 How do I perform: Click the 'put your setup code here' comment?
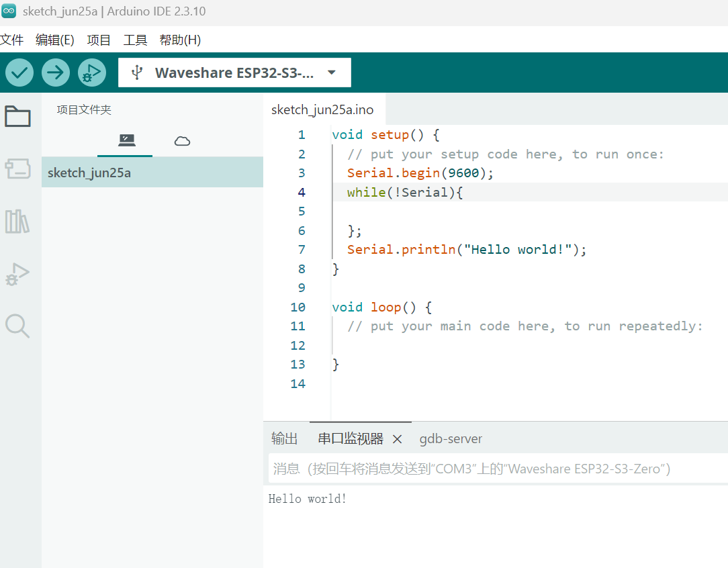[506, 154]
